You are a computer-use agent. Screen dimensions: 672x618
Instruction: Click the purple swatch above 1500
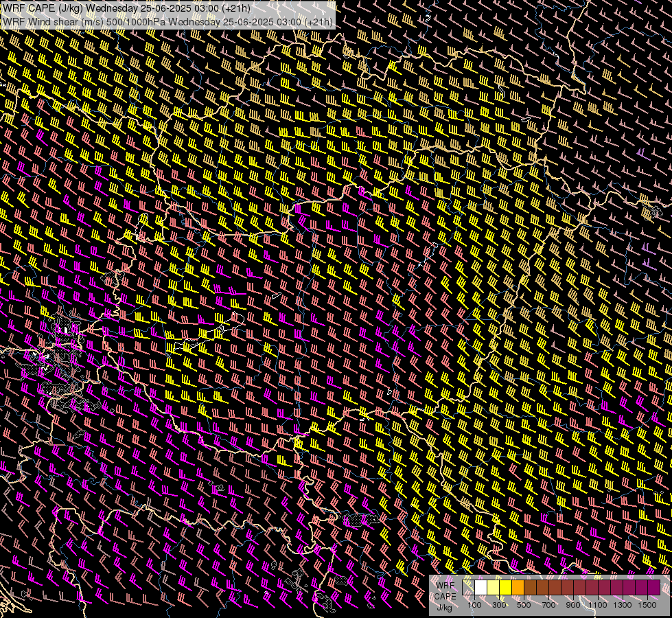coord(654,587)
